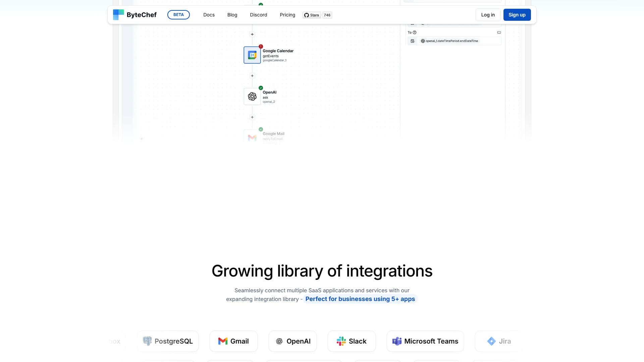Go to the Blog page

232,15
